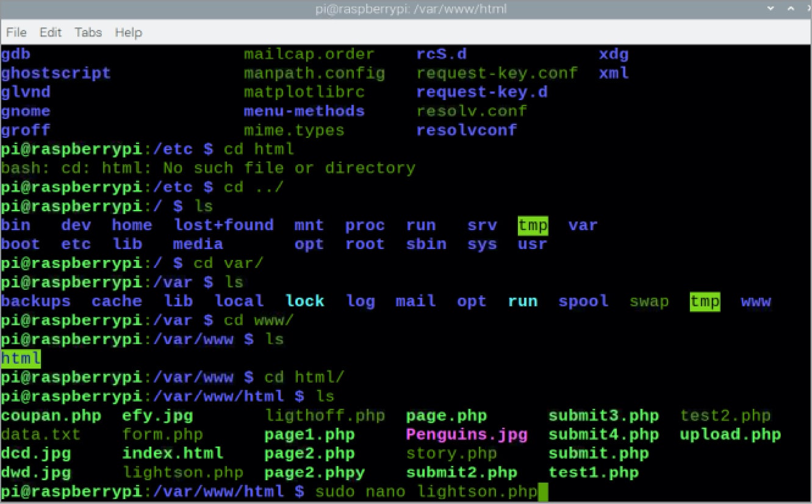Screen dimensions: 812x504
Task: Click the coupan.php file name
Action: 51,416
